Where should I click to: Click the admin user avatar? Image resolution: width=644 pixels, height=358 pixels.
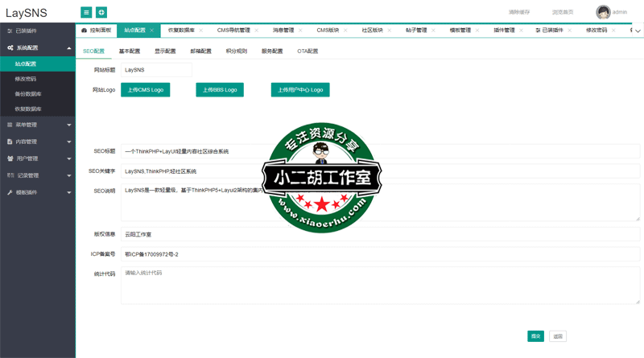coord(603,12)
